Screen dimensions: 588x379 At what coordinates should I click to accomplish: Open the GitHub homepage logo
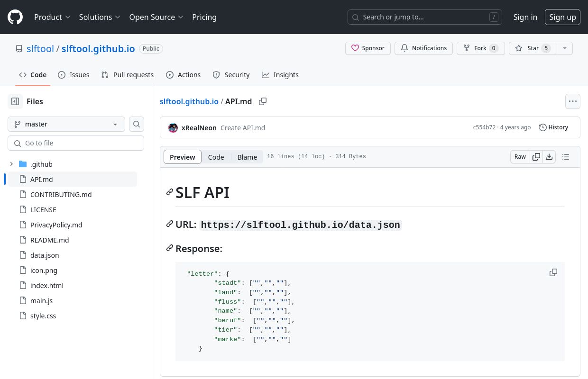click(x=15, y=17)
